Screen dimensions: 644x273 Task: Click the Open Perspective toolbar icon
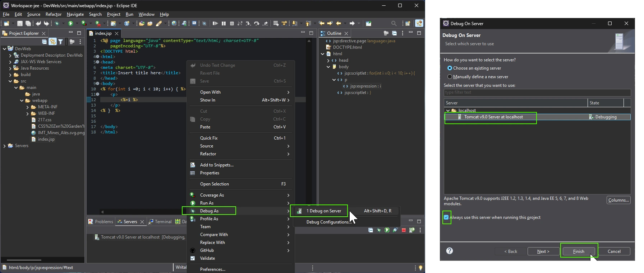[408, 23]
